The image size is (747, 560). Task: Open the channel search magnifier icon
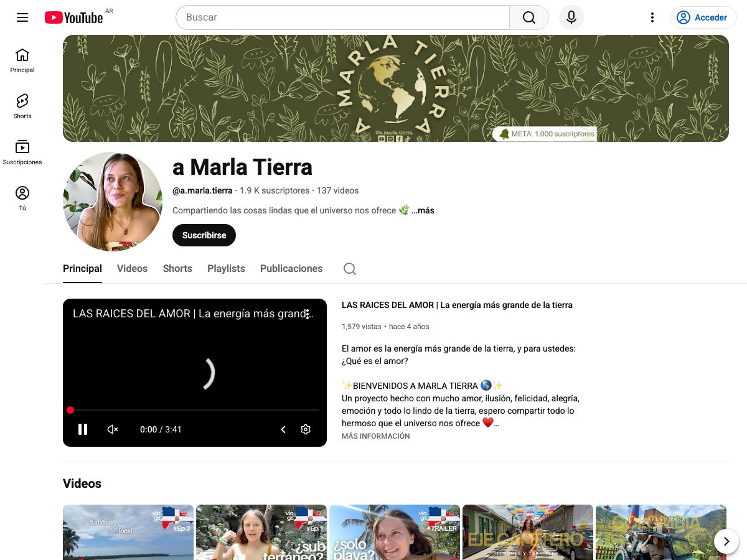(349, 268)
